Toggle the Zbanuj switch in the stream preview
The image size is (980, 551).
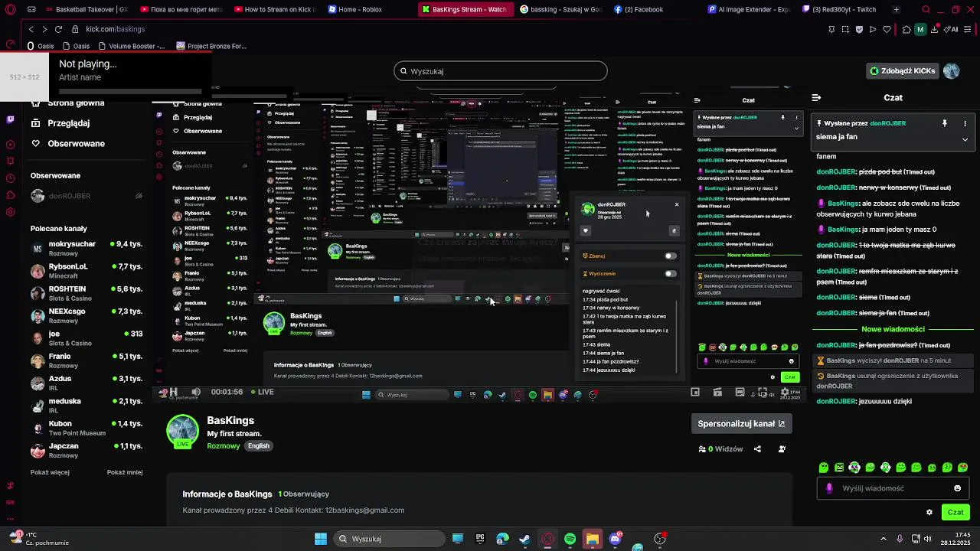[671, 256]
